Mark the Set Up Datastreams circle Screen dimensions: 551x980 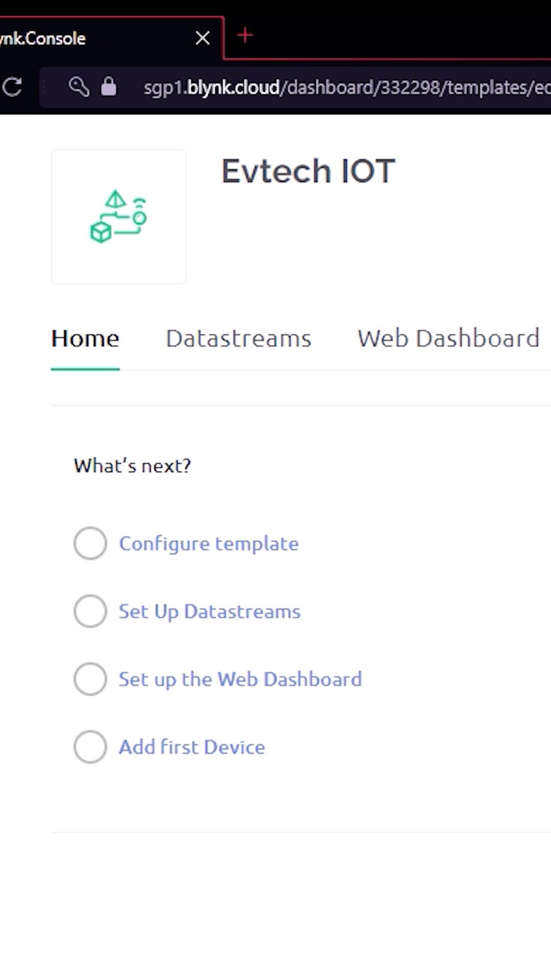point(90,611)
